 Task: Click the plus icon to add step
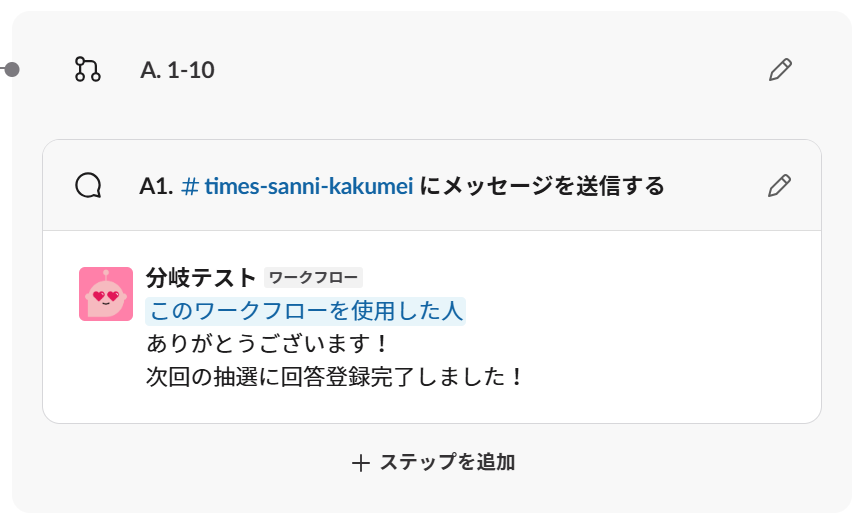[360, 463]
